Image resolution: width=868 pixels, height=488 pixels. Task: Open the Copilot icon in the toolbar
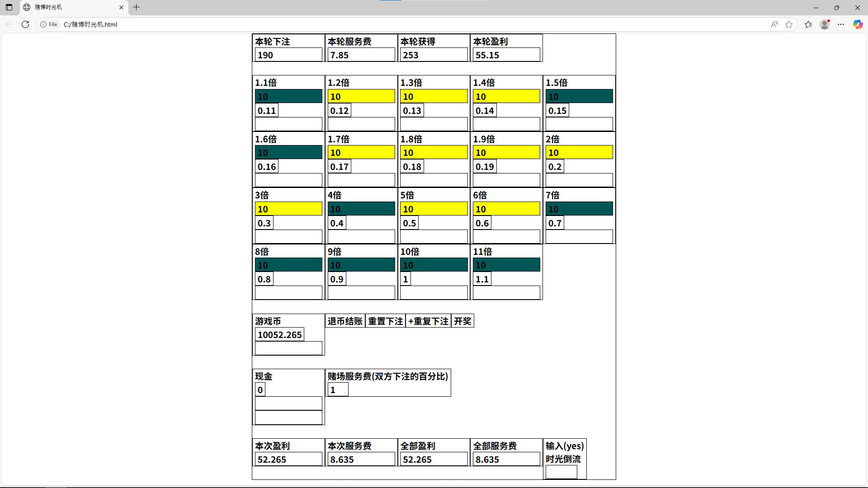click(x=858, y=24)
